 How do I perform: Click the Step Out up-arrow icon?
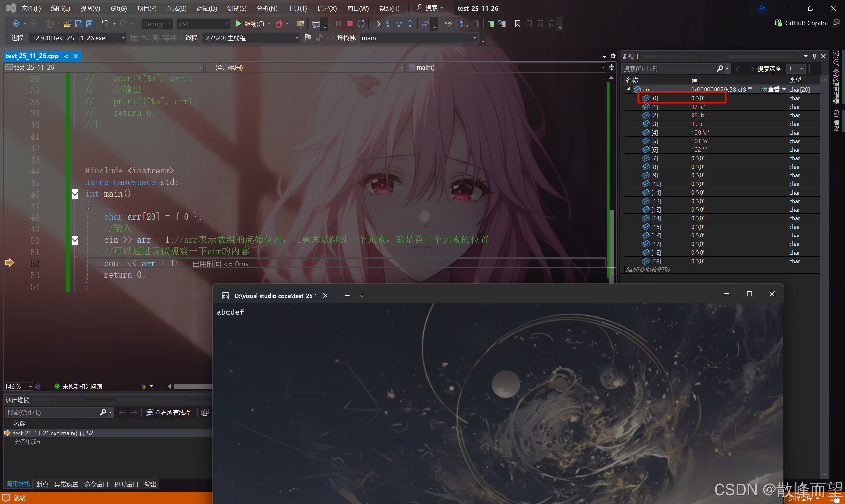click(x=410, y=24)
